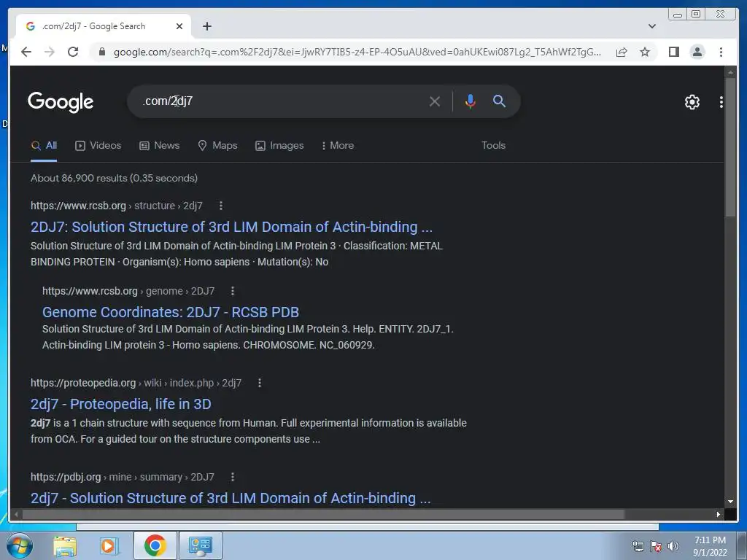Image resolution: width=747 pixels, height=560 pixels.
Task: Click the proteopedia.org breadcrumb URL
Action: pyautogui.click(x=136, y=383)
